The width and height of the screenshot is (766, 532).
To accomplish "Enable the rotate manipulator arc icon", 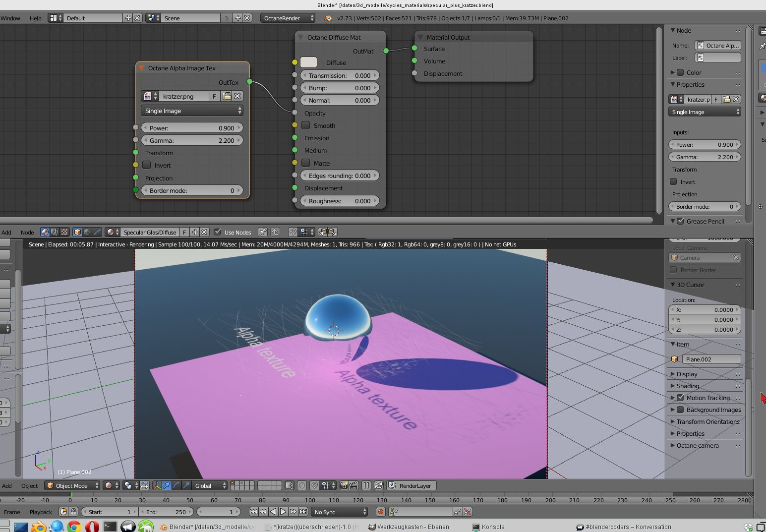I will [x=177, y=486].
